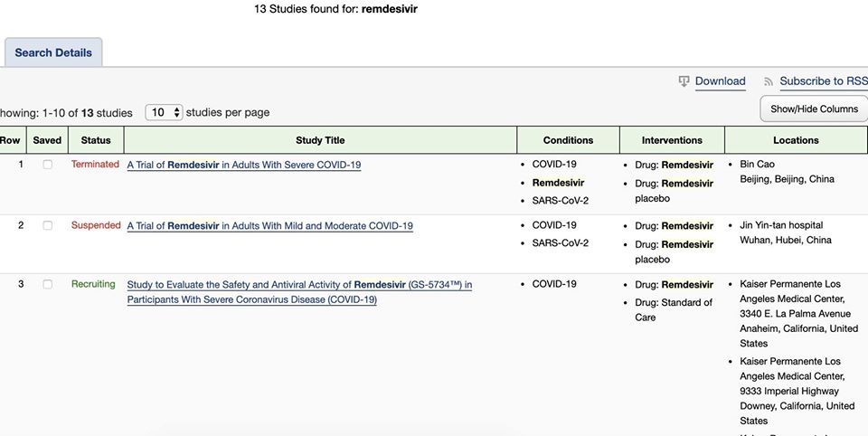Viewport: 868px width, 436px height.
Task: Open the Safety and Antiviral Activity study link
Action: pos(299,292)
